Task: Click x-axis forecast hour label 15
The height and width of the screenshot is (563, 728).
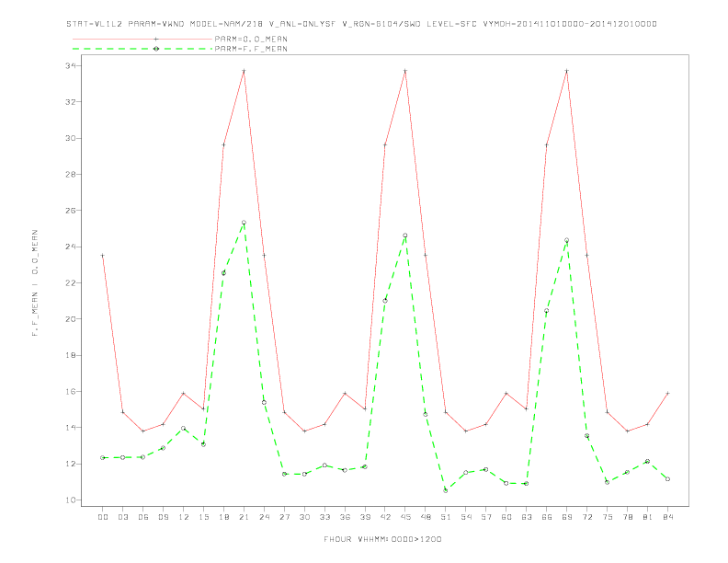Action: tap(203, 517)
